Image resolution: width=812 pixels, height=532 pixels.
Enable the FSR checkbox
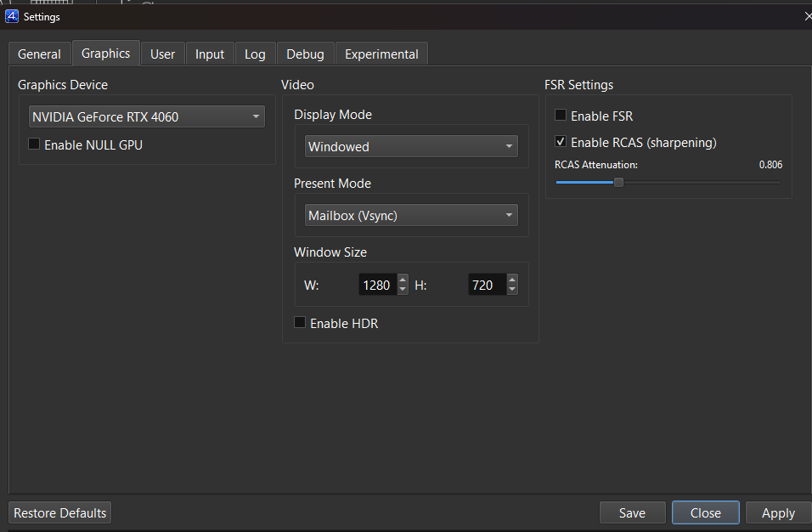[561, 115]
